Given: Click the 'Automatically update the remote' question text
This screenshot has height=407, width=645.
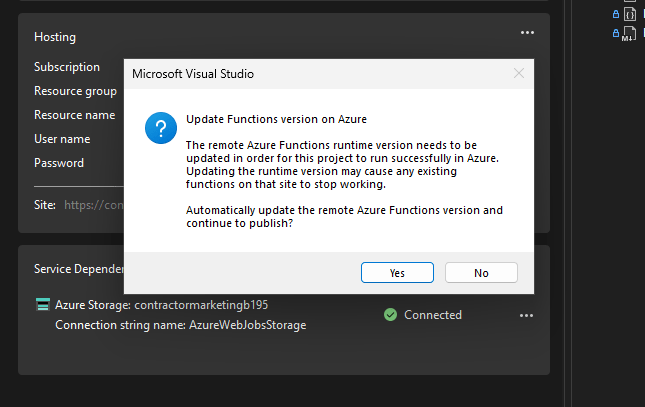Looking at the screenshot, I should (x=344, y=216).
